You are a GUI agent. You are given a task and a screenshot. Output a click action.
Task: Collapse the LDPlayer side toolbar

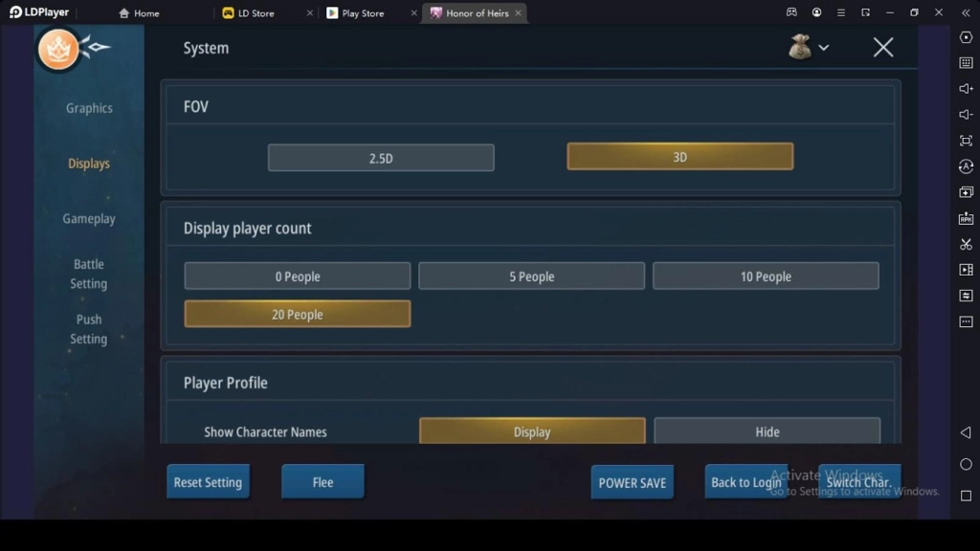[966, 12]
